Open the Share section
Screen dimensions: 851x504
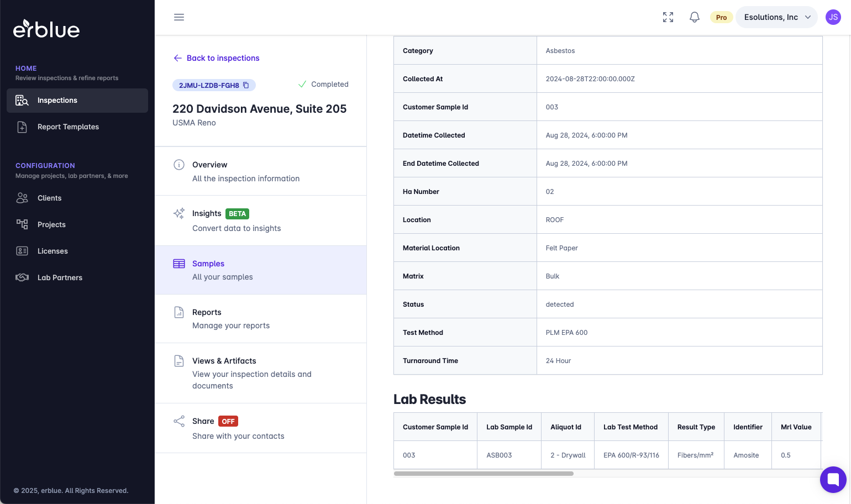(261, 428)
